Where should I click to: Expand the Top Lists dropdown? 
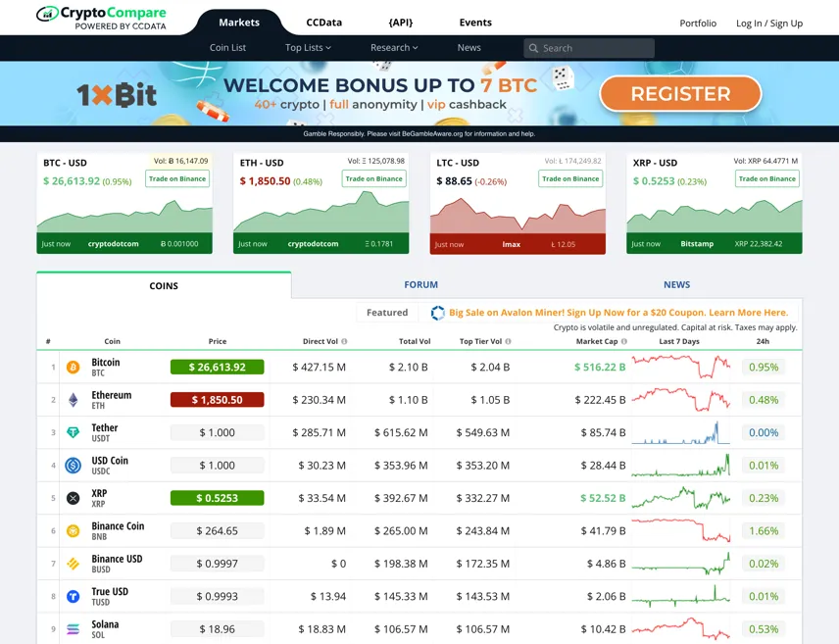(x=308, y=48)
